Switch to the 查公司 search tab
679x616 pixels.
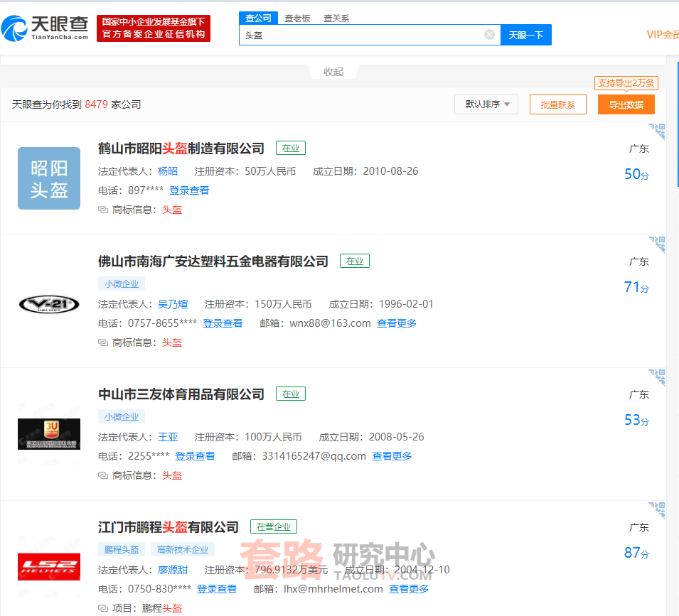258,18
